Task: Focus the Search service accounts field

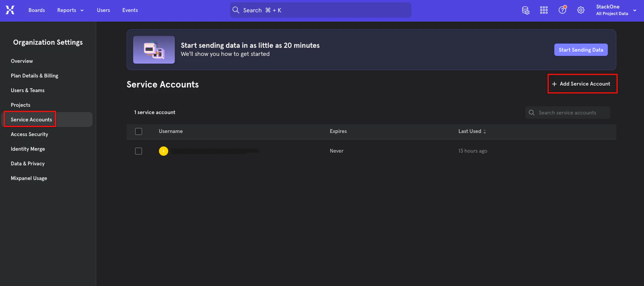Action: (568, 113)
